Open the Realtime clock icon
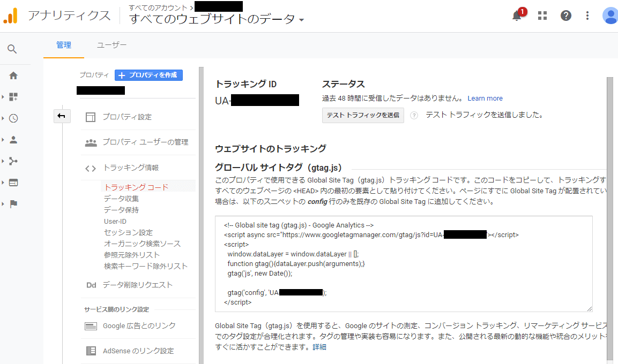Viewport: 618px width, 364px height. (x=13, y=118)
